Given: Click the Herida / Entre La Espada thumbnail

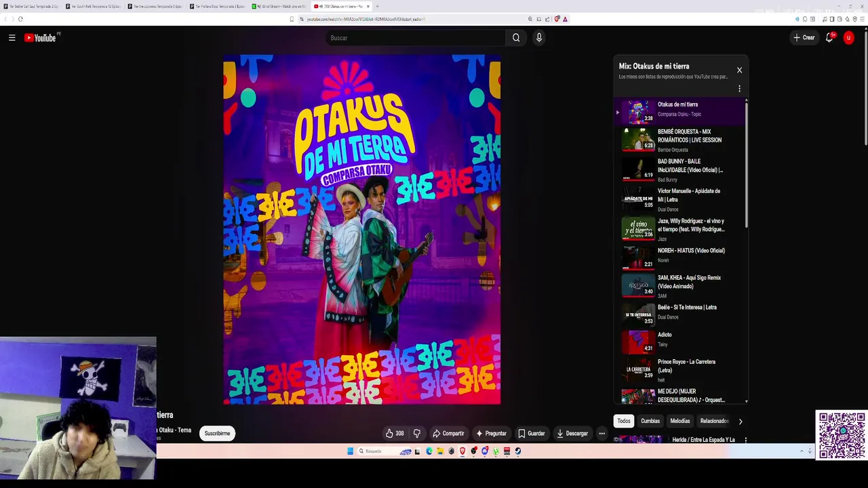Looking at the screenshot, I should tap(641, 439).
